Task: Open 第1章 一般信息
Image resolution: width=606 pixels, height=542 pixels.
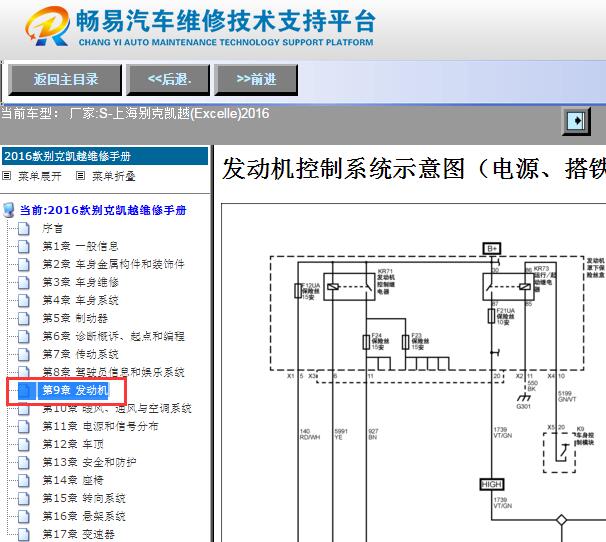Action: click(x=80, y=246)
